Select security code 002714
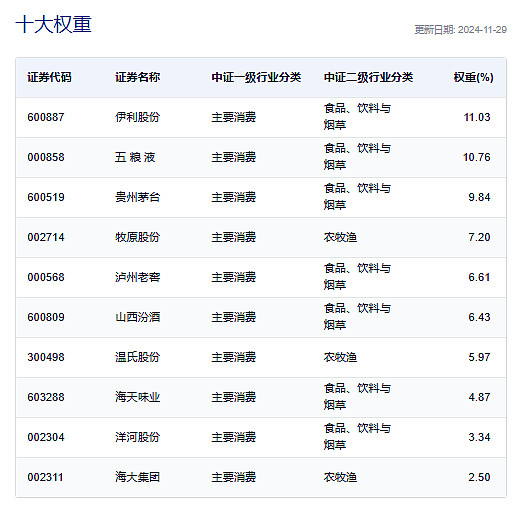 (x=46, y=237)
